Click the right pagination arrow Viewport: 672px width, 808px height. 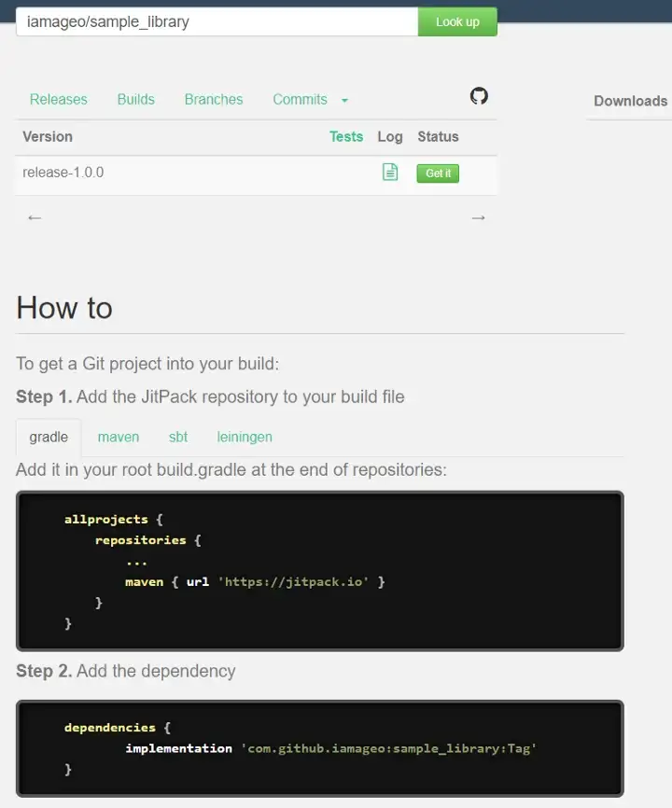tap(478, 217)
